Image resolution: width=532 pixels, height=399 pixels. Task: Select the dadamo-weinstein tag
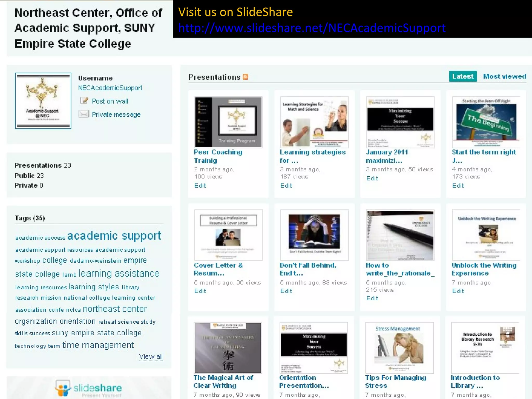click(96, 261)
